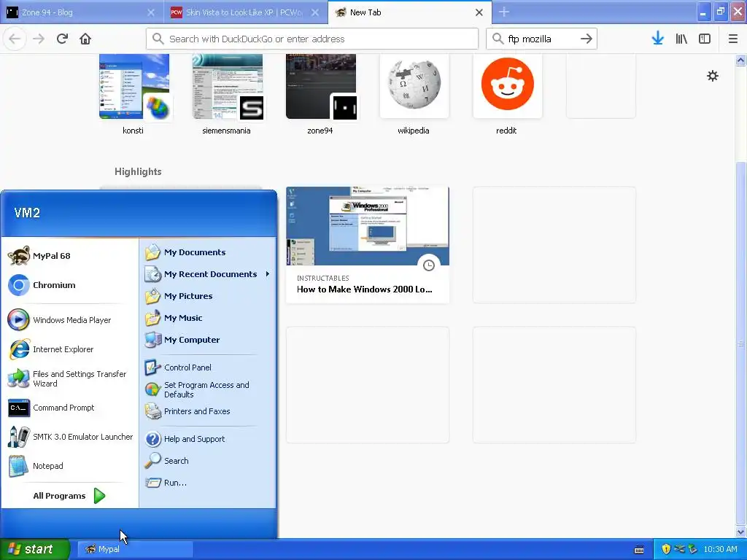This screenshot has height=560, width=747.
Task: Open Notepad
Action: [71, 466]
